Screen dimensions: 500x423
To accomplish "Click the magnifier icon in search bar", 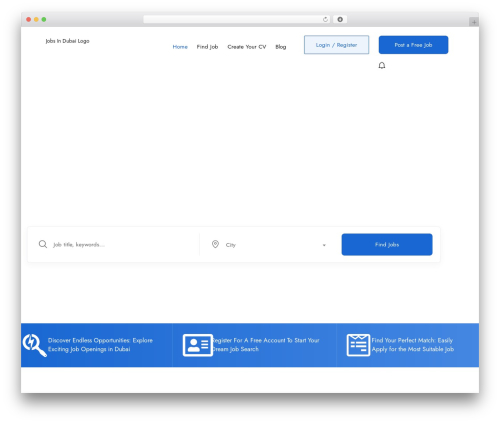I will (x=43, y=244).
